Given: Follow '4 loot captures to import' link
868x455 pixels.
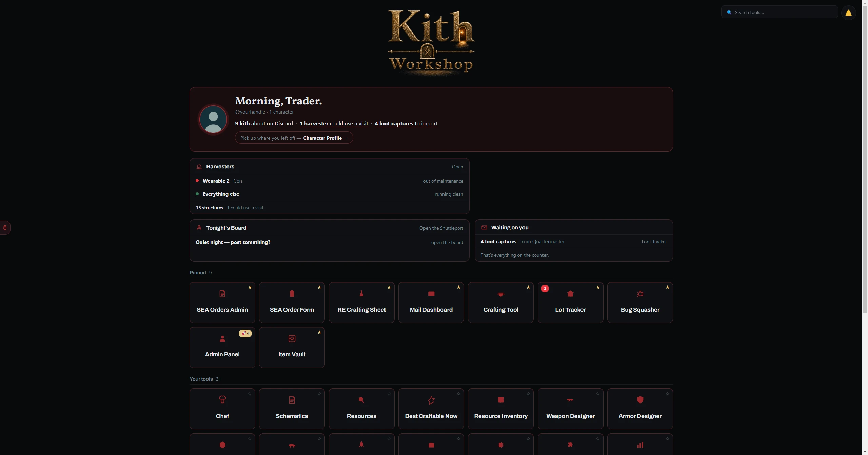Looking at the screenshot, I should pos(406,124).
